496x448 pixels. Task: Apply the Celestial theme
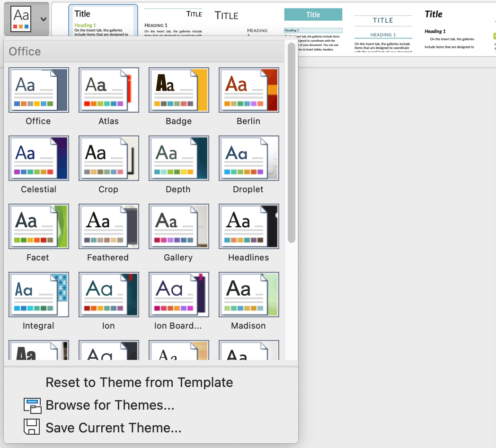pyautogui.click(x=39, y=158)
